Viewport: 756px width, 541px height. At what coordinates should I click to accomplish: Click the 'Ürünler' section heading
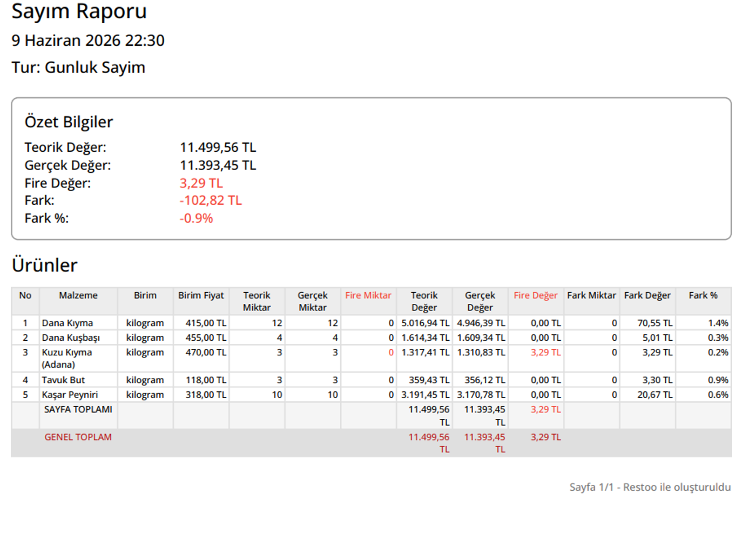45,265
